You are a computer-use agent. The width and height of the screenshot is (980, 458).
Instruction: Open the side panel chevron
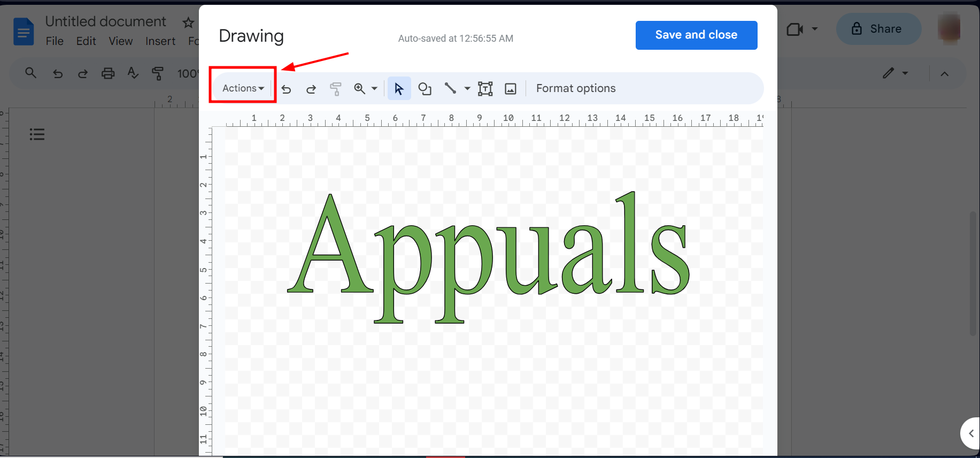coord(971,433)
